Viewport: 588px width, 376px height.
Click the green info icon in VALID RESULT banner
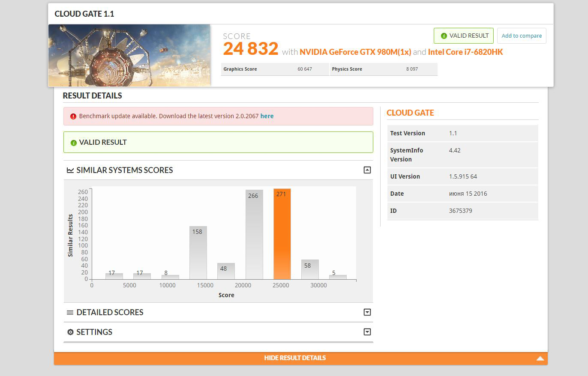[x=73, y=143]
